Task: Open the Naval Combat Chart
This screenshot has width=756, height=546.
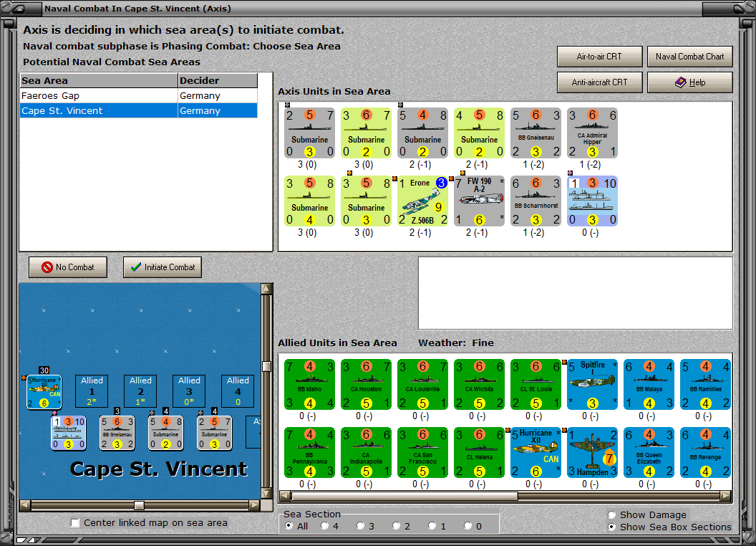Action: (x=690, y=57)
